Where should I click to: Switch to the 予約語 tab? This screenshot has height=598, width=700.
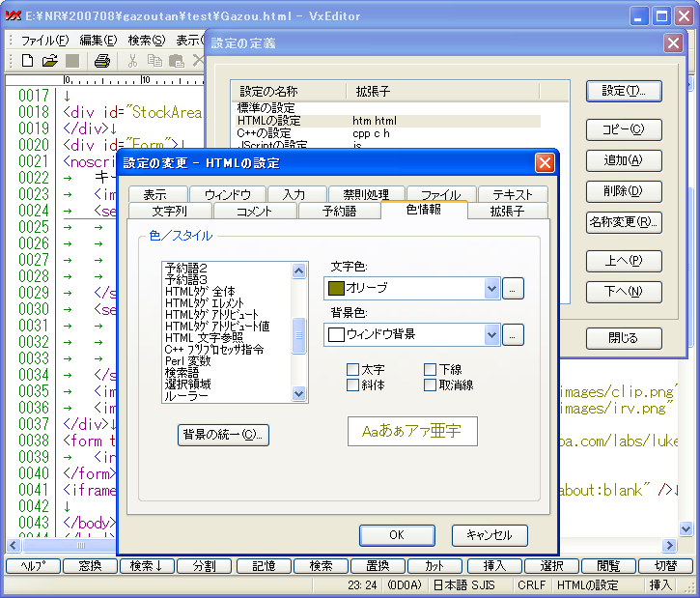[x=339, y=211]
